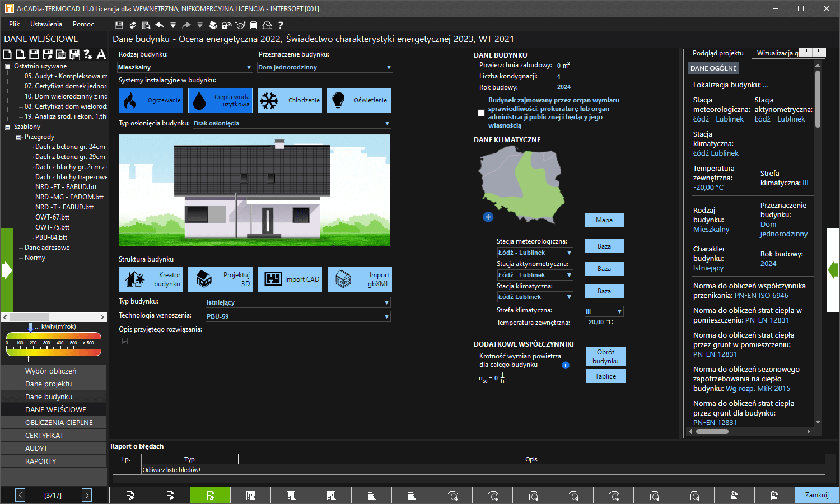Click the Mapa button
Screen dimensions: 840x504
pyautogui.click(x=604, y=220)
